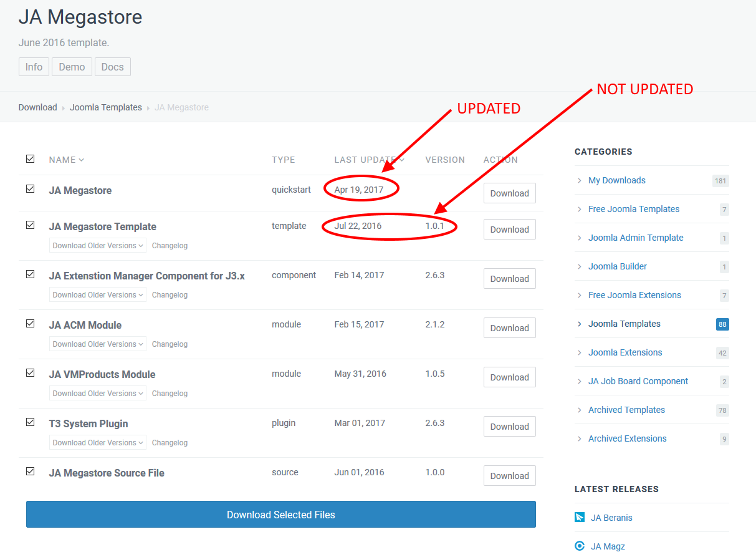
Task: Click the JA Magz release icon
Action: tap(580, 546)
